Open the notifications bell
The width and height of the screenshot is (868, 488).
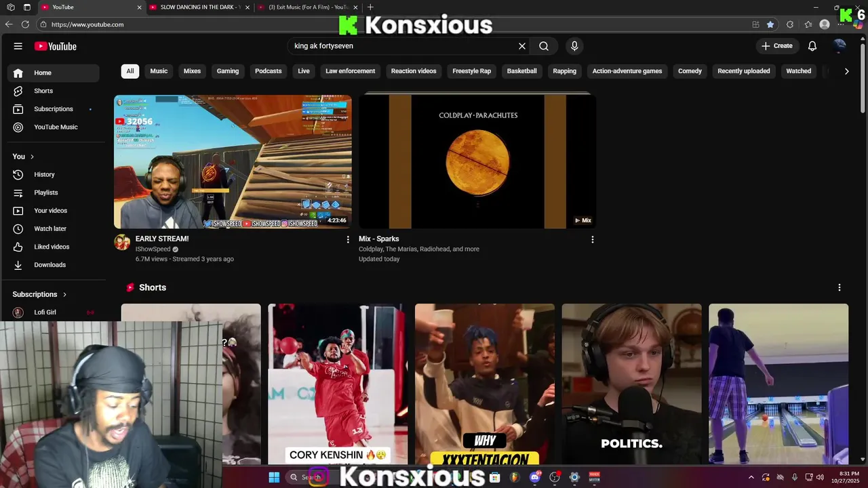812,46
